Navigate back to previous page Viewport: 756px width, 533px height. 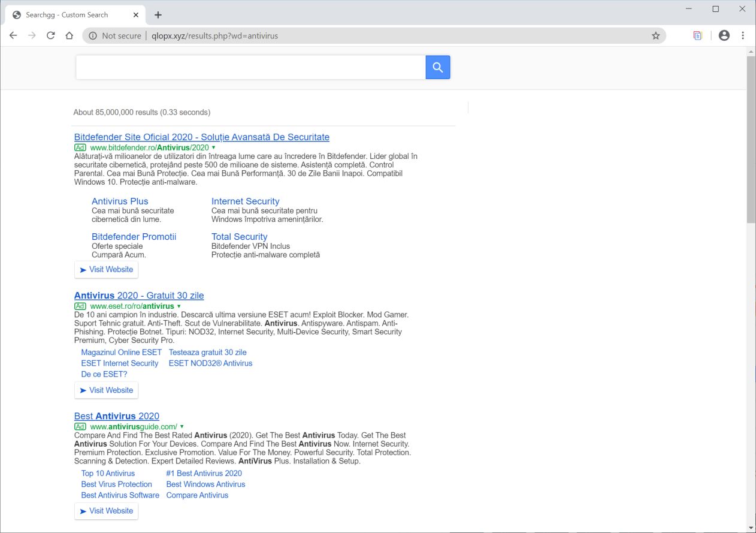click(x=13, y=35)
